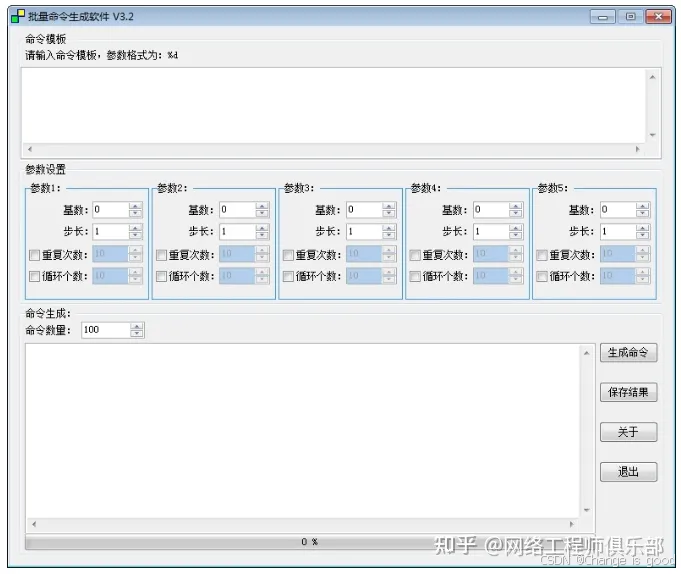Viewport: 681px width, 574px height.
Task: Click inside the 命令模板 text area
Action: pyautogui.click(x=334, y=106)
